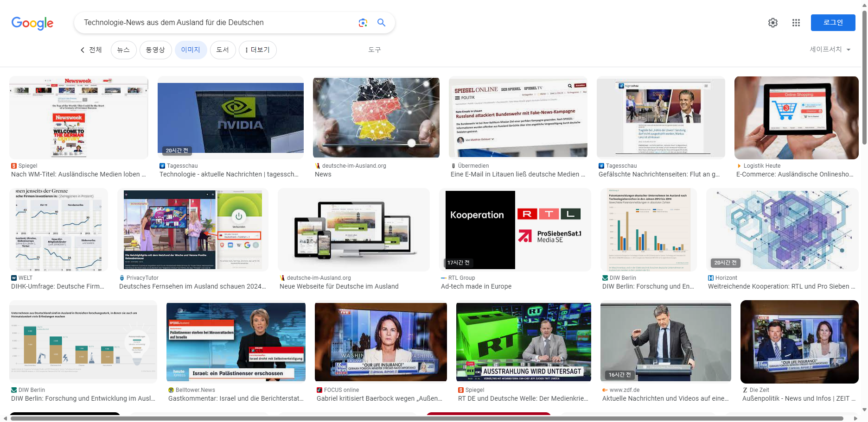Image resolution: width=868 pixels, height=422 pixels.
Task: Open the NVIDIA building thumbnail
Action: coord(230,118)
